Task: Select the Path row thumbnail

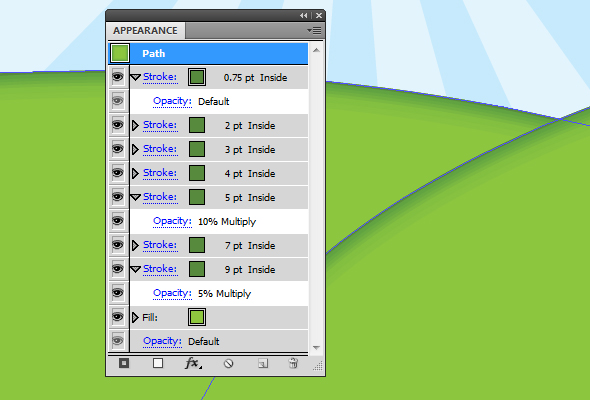Action: click(120, 53)
